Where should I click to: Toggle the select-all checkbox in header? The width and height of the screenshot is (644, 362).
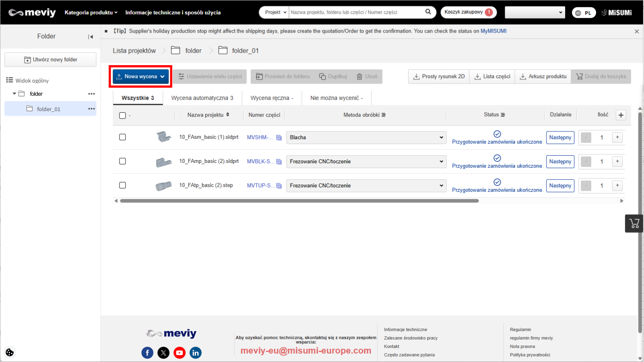123,115
